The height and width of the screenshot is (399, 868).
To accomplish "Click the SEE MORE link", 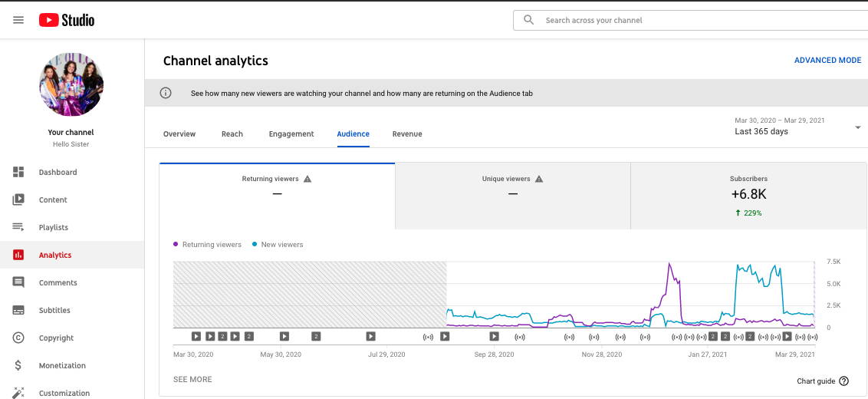I will 192,380.
